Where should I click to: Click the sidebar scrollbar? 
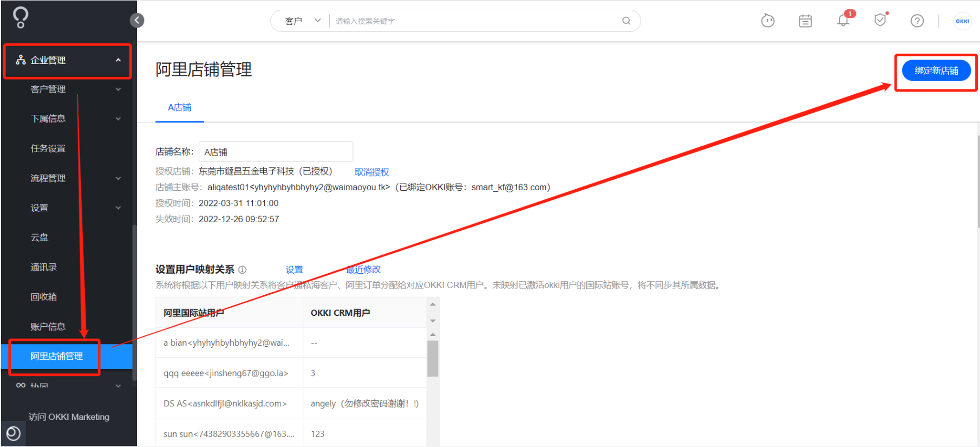[134, 302]
